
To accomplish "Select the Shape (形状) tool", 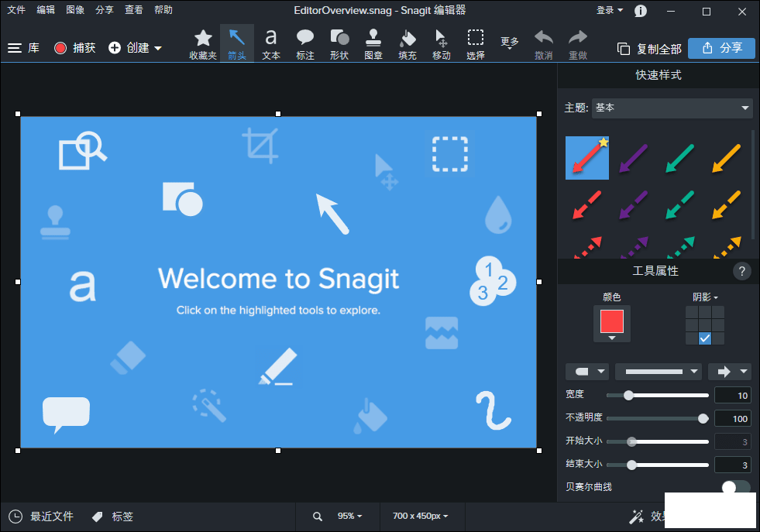I will [339, 45].
